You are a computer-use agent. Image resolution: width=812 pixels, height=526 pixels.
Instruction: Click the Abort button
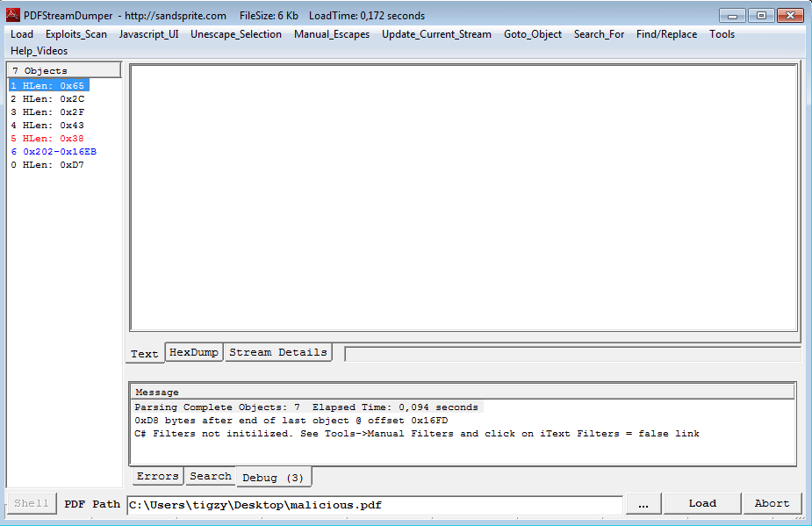point(772,503)
